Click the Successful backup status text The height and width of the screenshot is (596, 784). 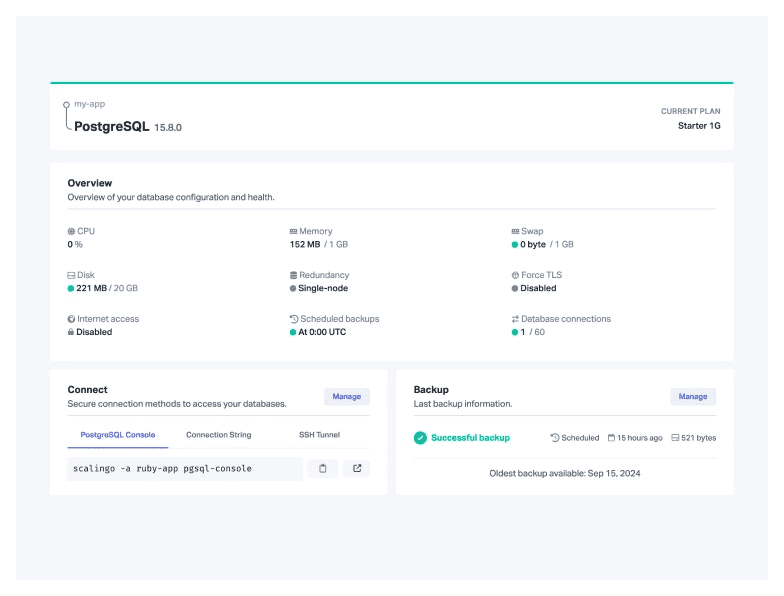point(470,438)
